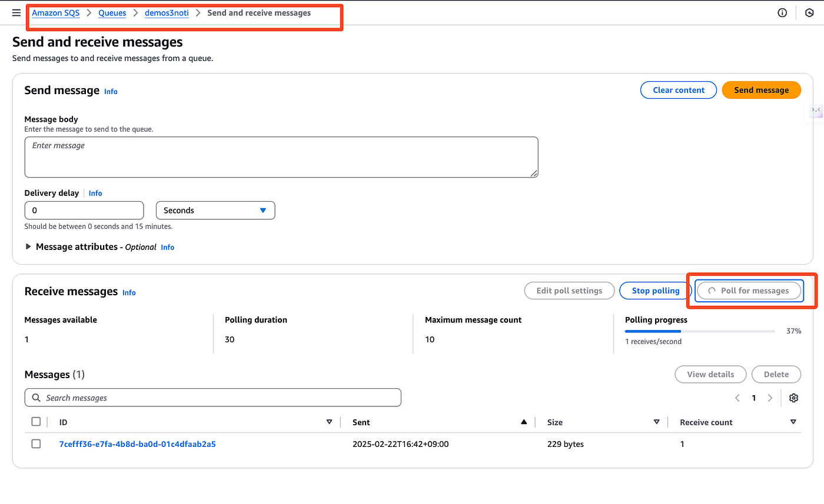
Task: Open the hamburger navigation menu
Action: [16, 13]
